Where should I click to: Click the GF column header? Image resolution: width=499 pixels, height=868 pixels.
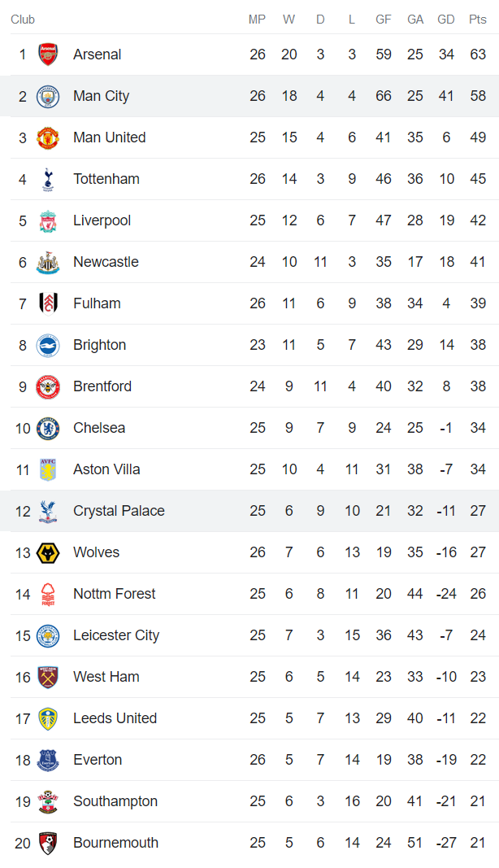pyautogui.click(x=383, y=20)
